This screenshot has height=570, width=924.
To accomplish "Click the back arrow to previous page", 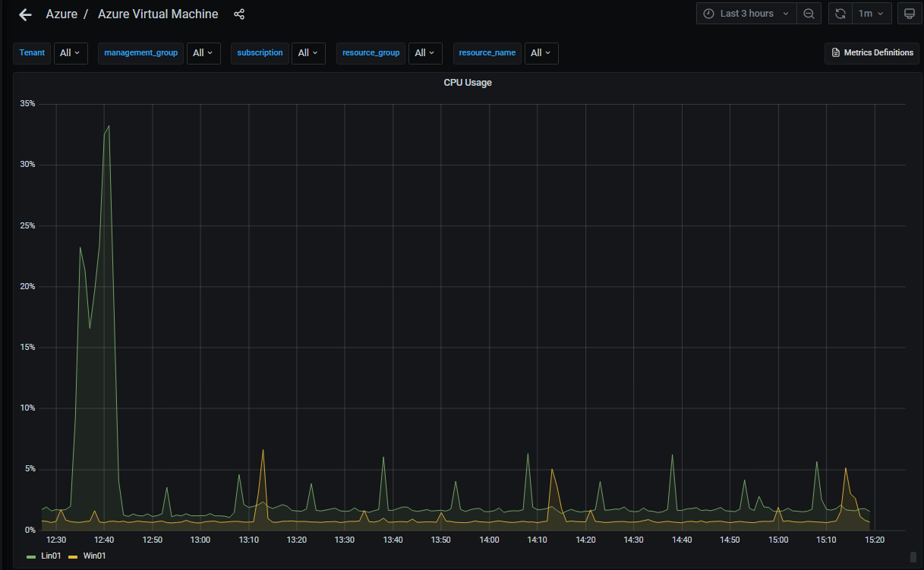I will click(x=25, y=14).
